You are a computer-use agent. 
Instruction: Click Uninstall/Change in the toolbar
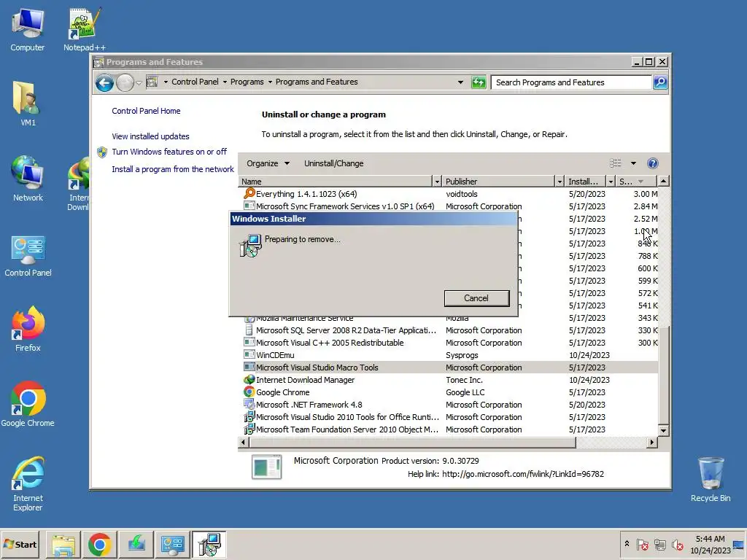coord(333,163)
